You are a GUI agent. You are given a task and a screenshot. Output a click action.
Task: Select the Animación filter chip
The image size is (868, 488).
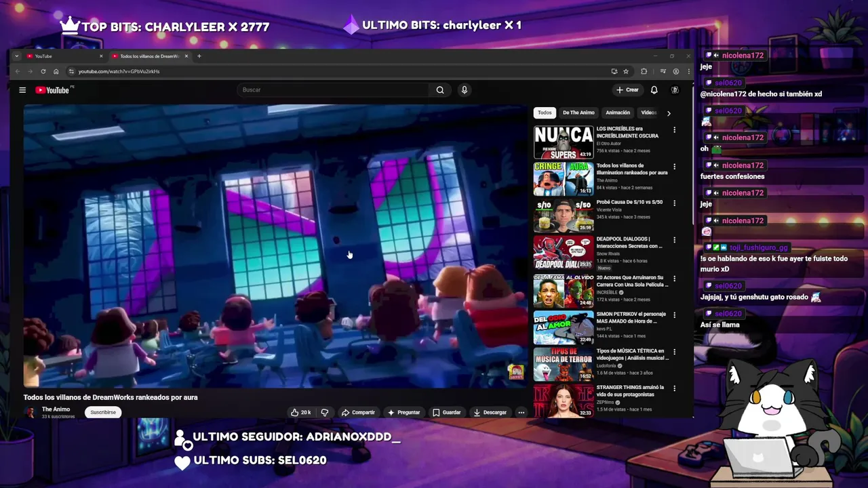[618, 113]
